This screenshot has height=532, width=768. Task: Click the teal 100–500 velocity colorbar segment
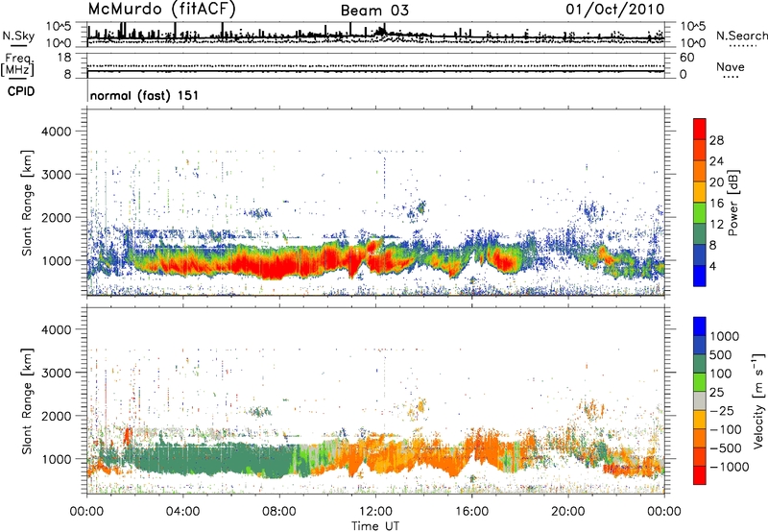coord(700,364)
